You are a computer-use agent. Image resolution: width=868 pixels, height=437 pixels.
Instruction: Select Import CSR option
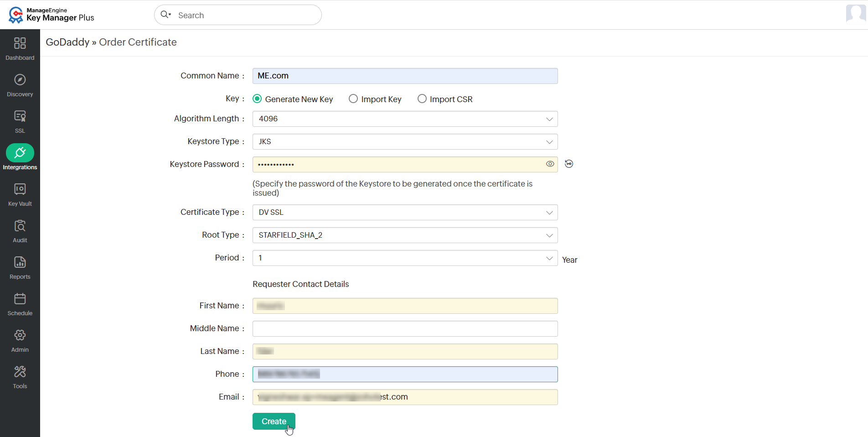click(422, 99)
